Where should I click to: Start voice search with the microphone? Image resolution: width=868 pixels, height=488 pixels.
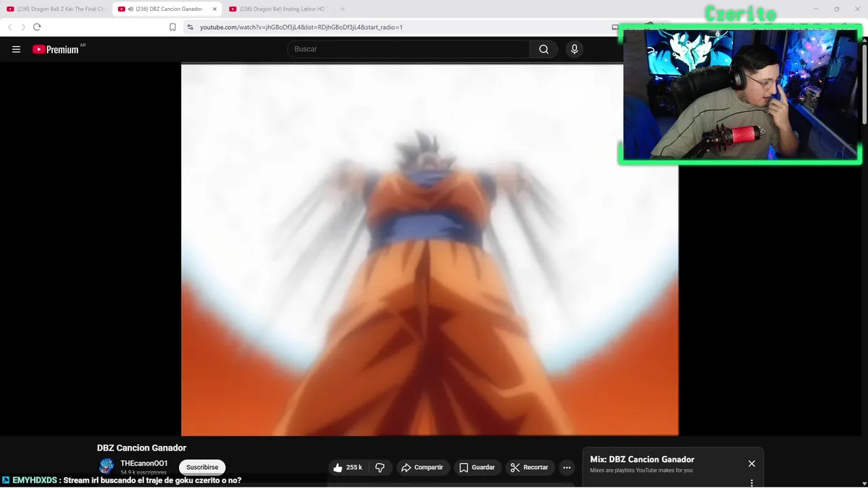coord(574,49)
